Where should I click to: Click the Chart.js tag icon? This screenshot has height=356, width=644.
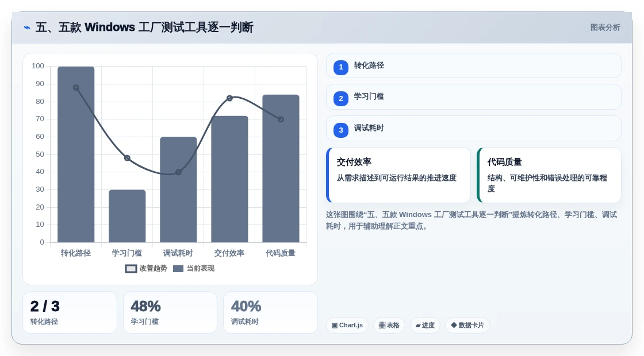pyautogui.click(x=335, y=326)
